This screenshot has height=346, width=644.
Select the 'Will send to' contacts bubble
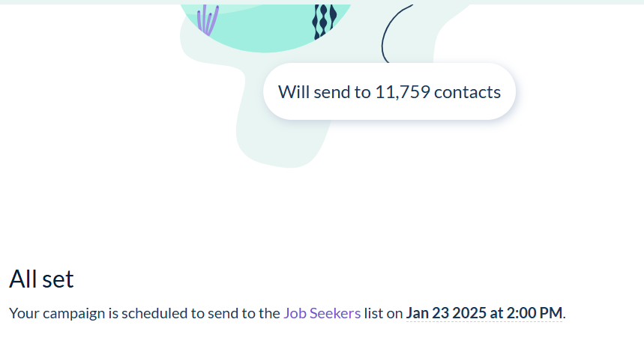[x=389, y=92]
